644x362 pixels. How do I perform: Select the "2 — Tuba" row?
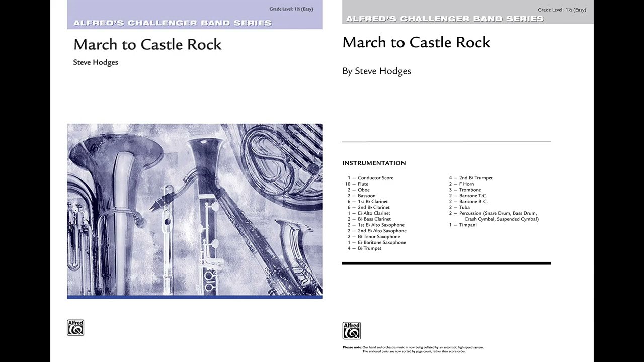(x=459, y=207)
